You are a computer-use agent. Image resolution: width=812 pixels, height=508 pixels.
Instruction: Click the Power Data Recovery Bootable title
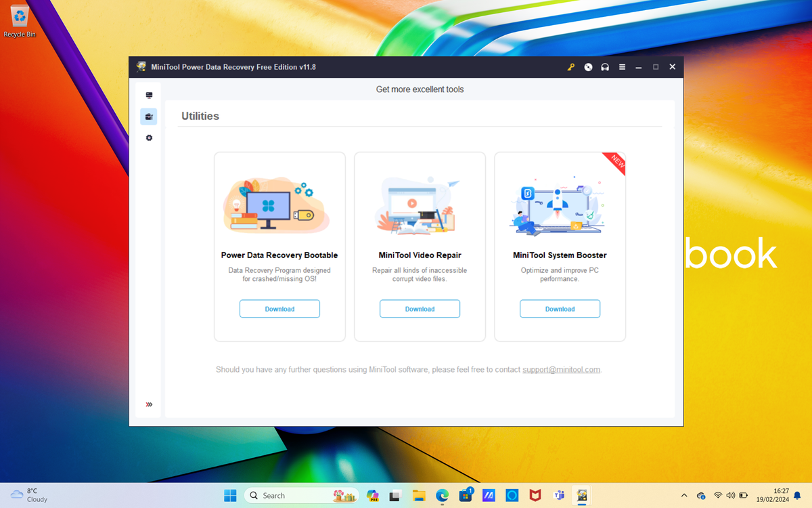(279, 255)
